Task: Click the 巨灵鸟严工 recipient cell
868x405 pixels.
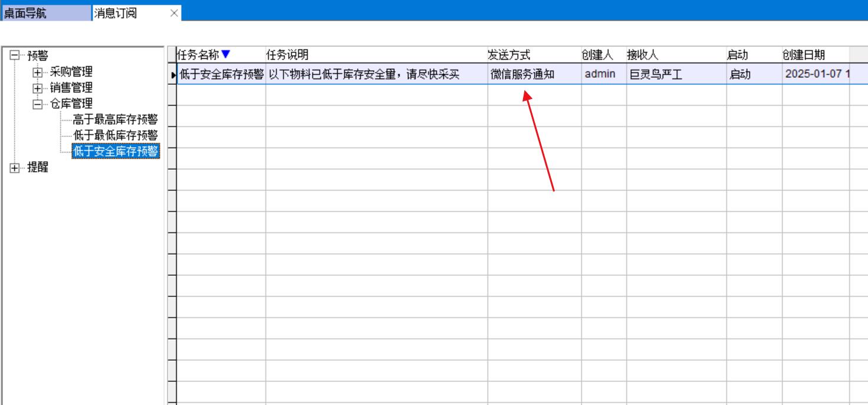Action: coord(675,75)
